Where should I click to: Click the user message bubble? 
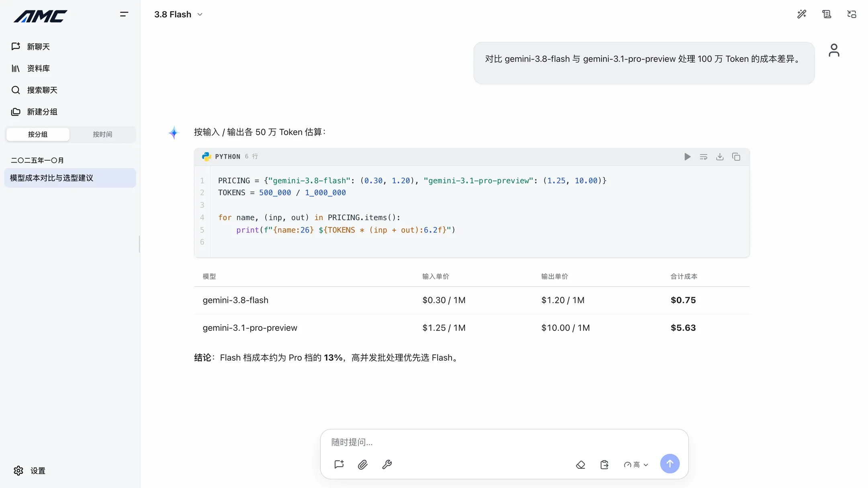644,63
